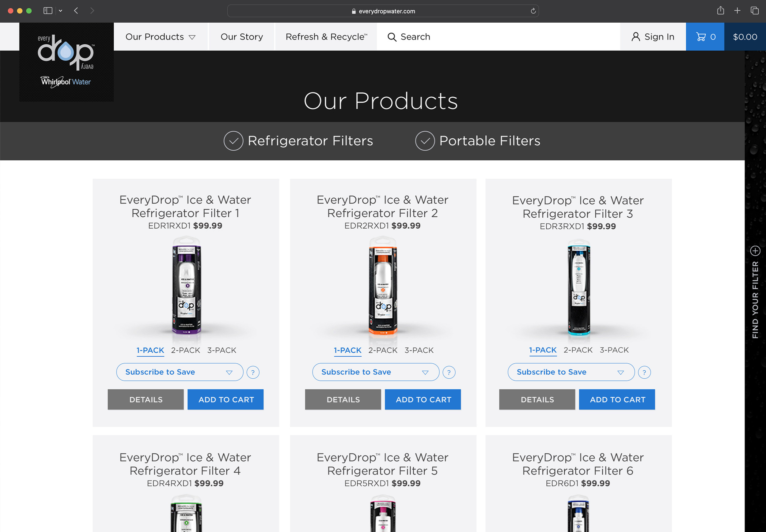Add Filter 2 to cart
Screen dimensions: 766x532
[423, 399]
